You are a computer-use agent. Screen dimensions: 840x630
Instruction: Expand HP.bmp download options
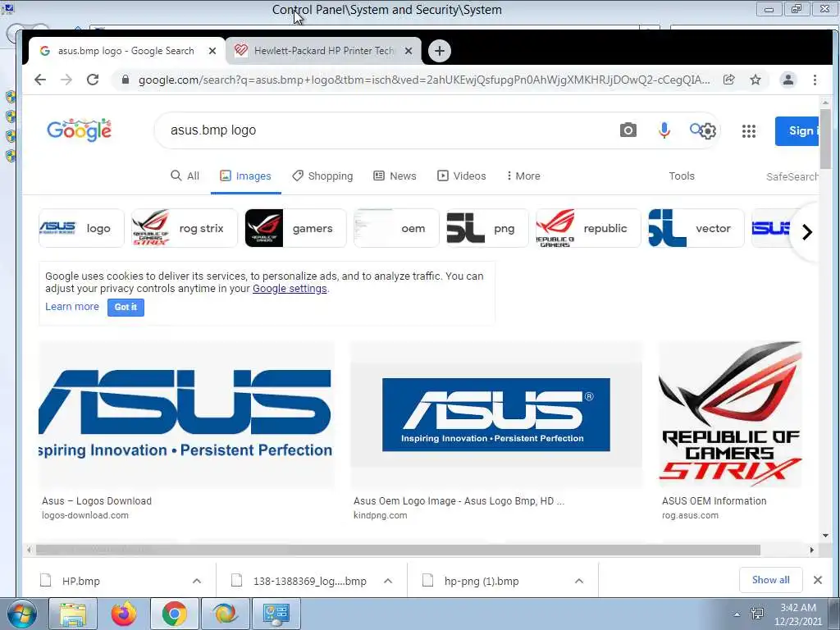point(197,581)
